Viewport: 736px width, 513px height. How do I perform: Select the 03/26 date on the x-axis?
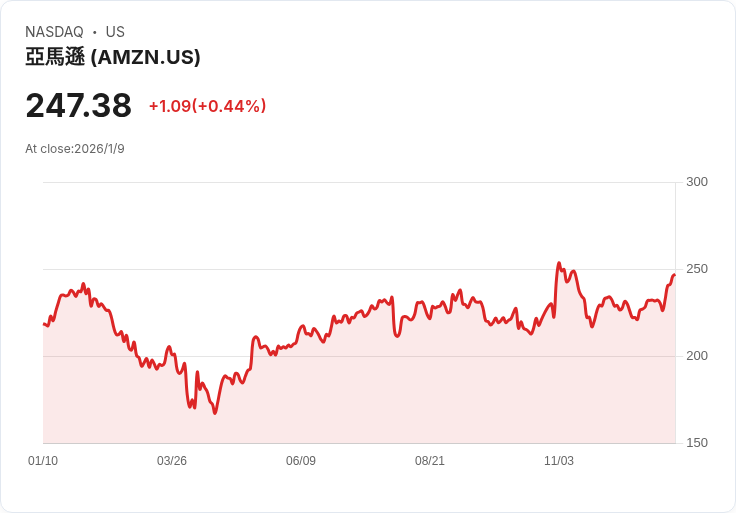pyautogui.click(x=172, y=461)
